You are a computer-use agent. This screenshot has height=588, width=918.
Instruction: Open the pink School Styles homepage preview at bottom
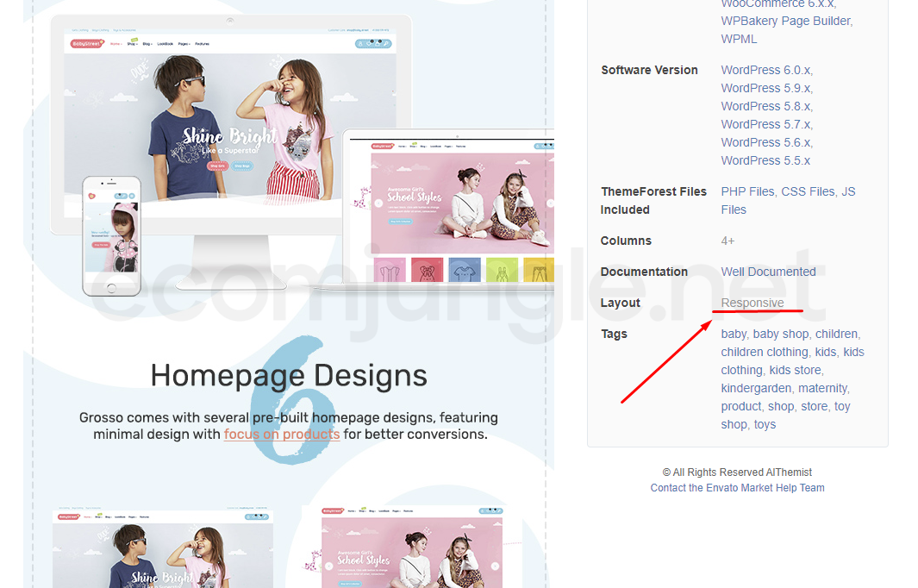pos(410,547)
